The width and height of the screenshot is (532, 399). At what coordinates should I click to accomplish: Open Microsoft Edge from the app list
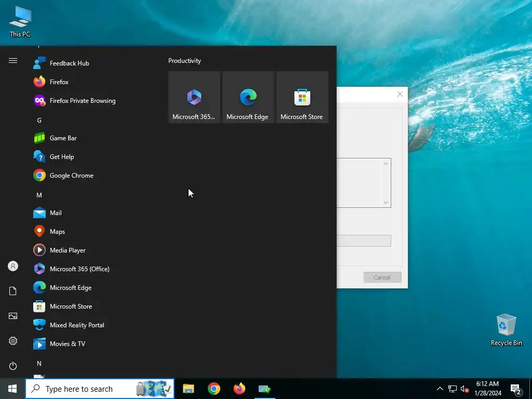pos(91,287)
